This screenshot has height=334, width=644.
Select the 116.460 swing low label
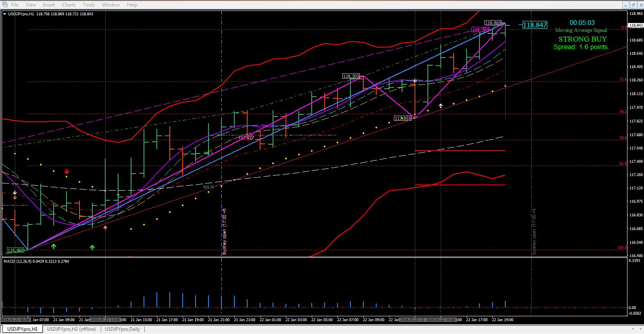[x=16, y=250]
